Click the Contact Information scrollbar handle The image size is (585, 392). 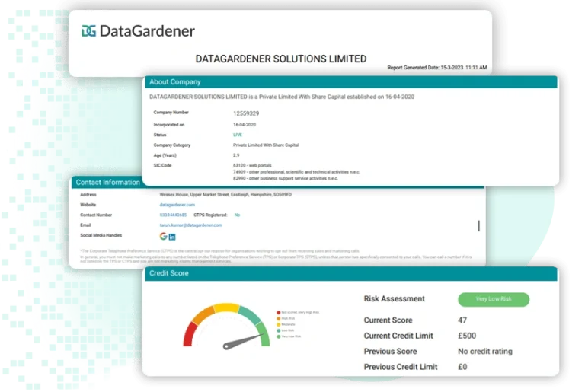coord(478,225)
